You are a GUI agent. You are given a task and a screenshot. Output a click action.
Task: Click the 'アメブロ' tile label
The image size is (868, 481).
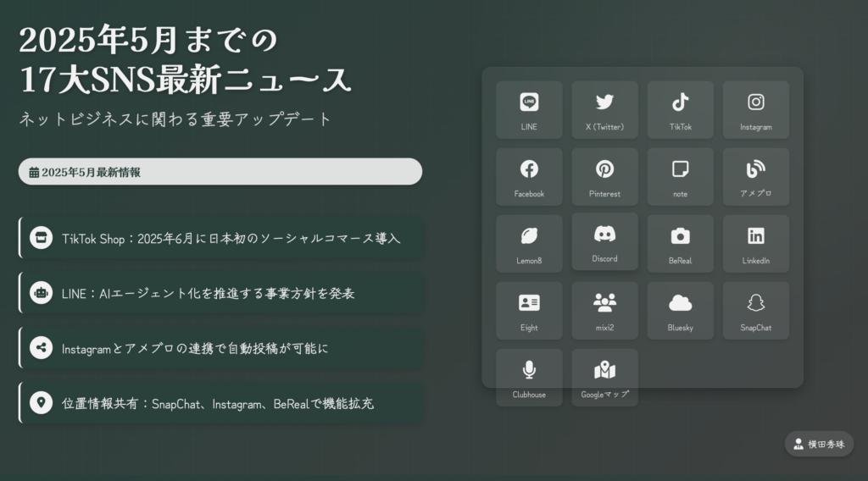click(755, 193)
